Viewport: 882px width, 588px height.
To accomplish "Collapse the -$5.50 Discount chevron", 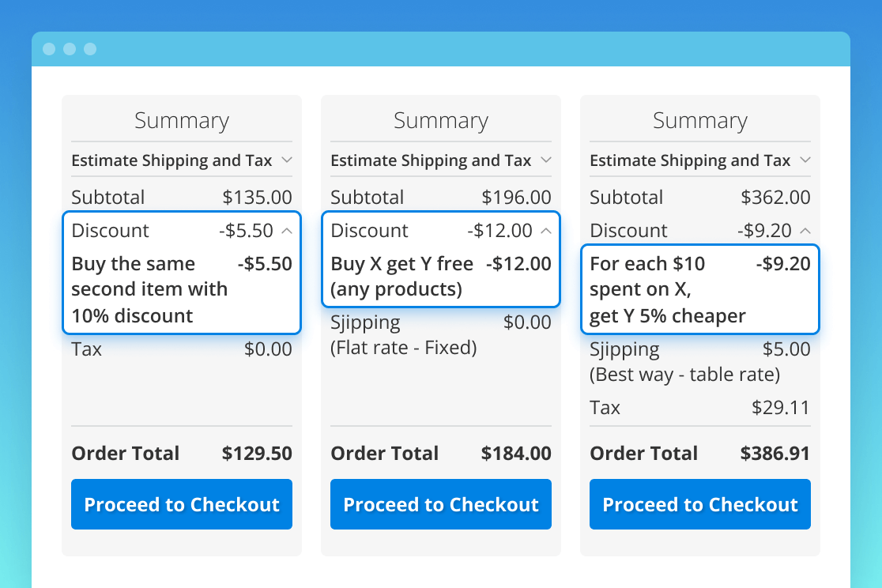I will click(x=286, y=231).
